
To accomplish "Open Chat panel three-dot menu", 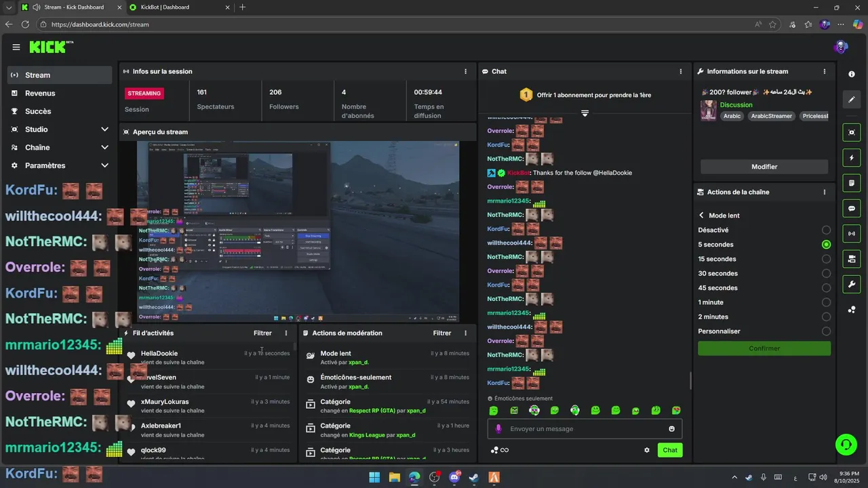I will pyautogui.click(x=681, y=71).
